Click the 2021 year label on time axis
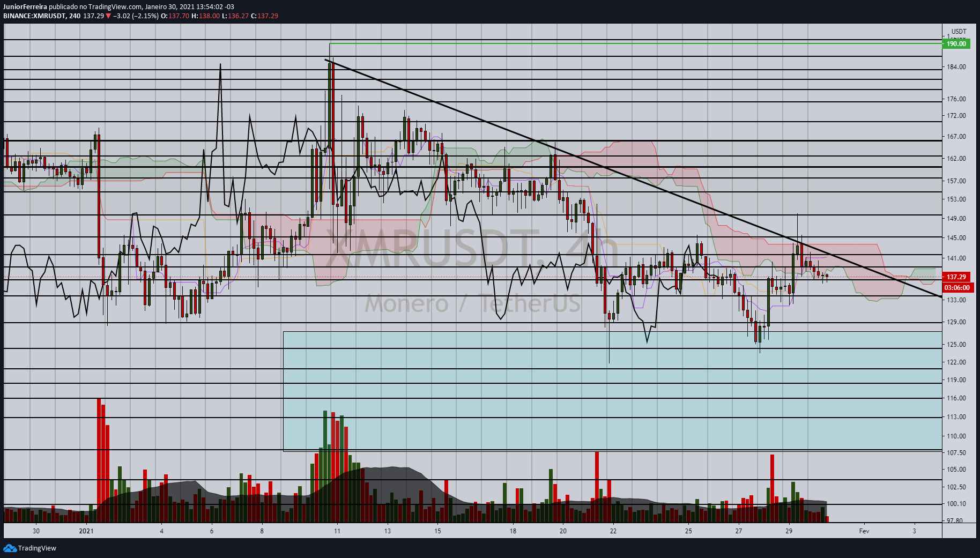This screenshot has width=980, height=558. (86, 531)
